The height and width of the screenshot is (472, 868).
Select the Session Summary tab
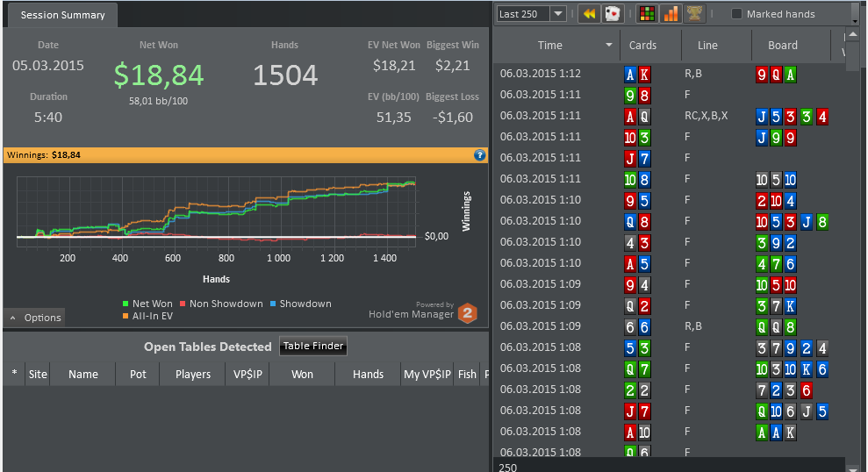(x=62, y=15)
